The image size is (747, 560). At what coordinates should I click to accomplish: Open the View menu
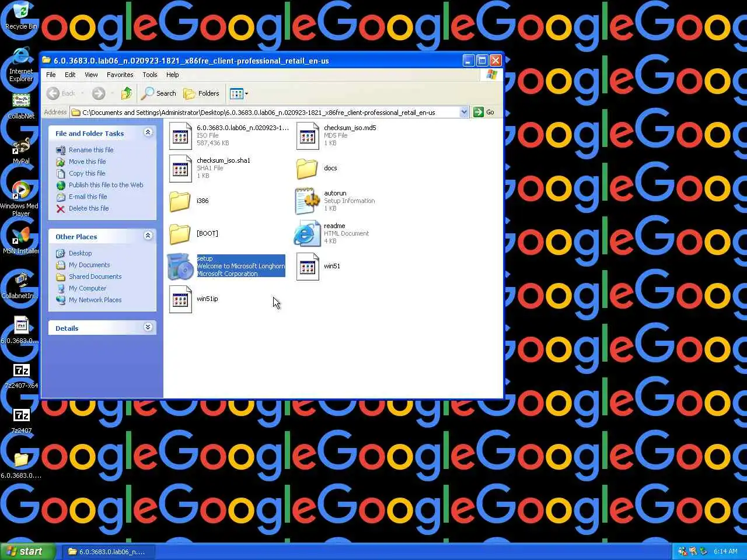(x=91, y=75)
